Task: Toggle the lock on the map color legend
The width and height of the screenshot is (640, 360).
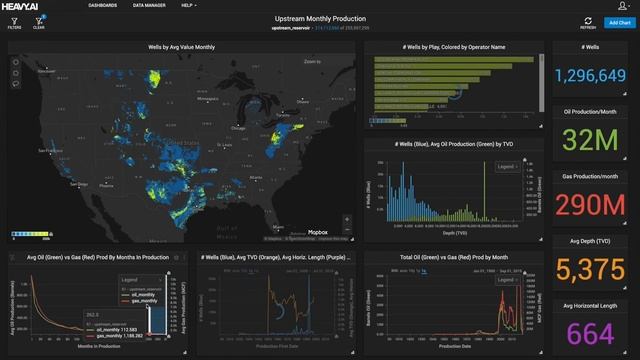Action: (51, 234)
